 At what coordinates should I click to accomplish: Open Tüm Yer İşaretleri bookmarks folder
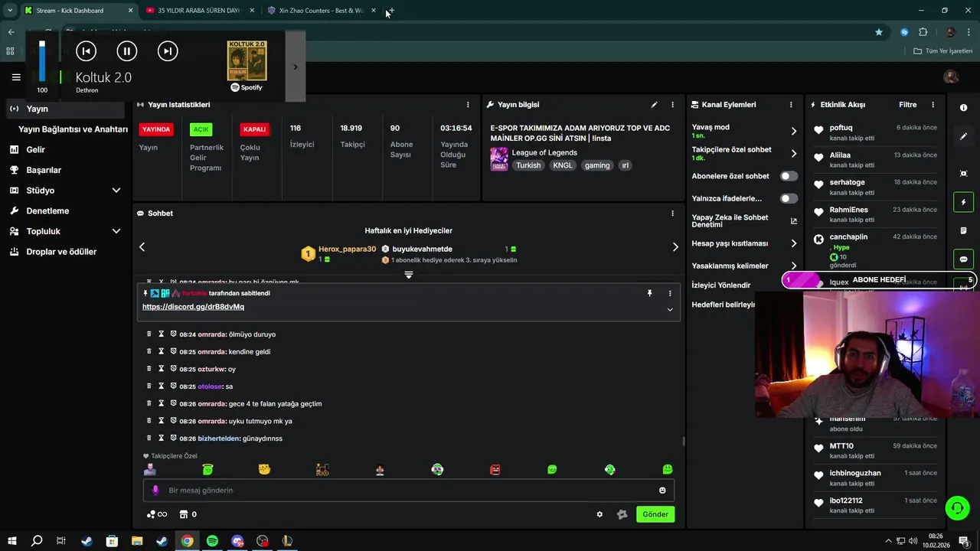coord(943,51)
